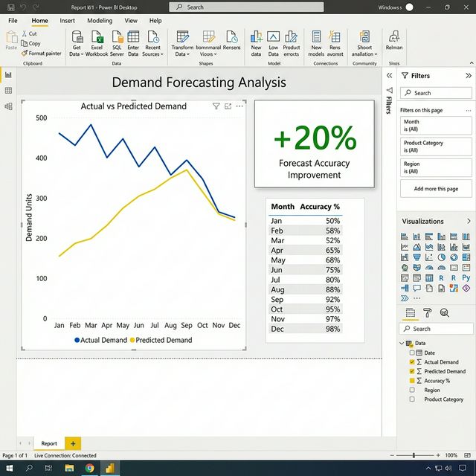The width and height of the screenshot is (476, 476).
Task: Open the Analytics magnifier pane icon
Action: tap(445, 313)
